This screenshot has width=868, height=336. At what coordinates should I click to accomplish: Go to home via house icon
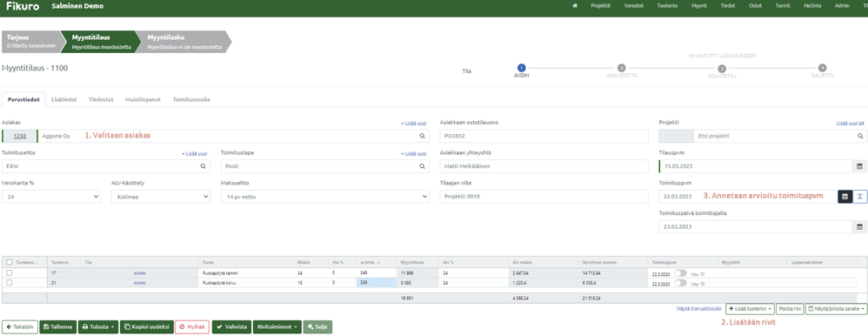[575, 5]
